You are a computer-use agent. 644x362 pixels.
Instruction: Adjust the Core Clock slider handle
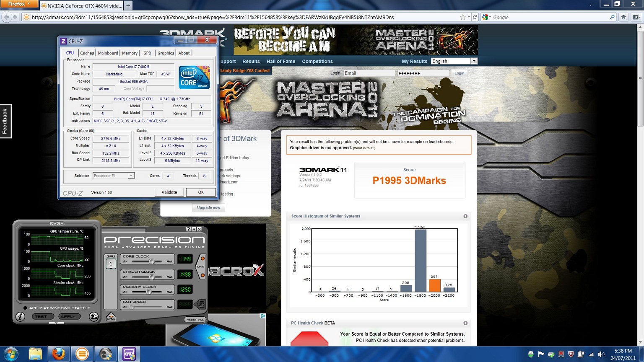tap(152, 261)
